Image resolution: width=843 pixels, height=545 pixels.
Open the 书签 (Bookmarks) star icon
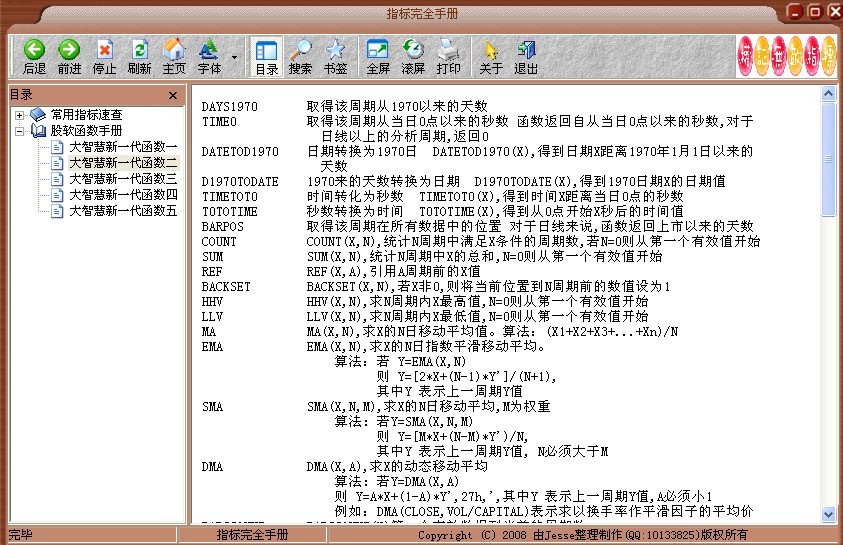point(335,56)
